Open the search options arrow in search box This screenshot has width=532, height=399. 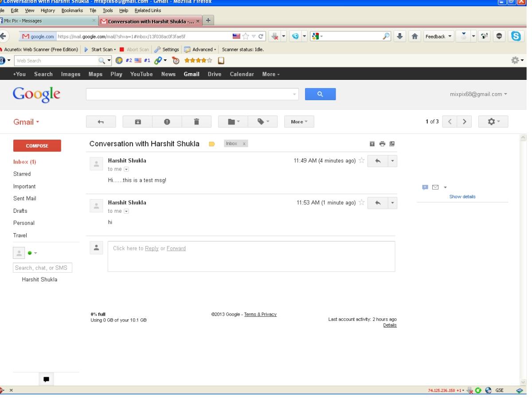295,94
